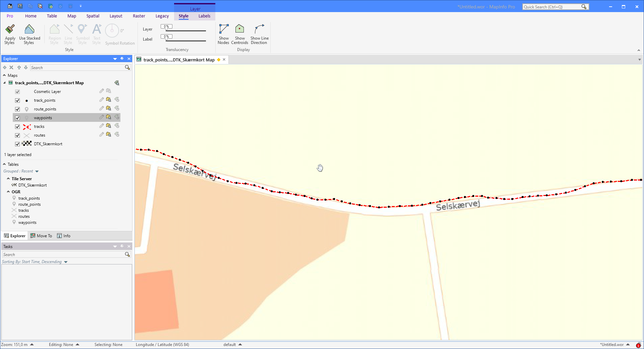Image resolution: width=644 pixels, height=349 pixels.
Task: Enable Show Line Direction display
Action: (x=259, y=34)
